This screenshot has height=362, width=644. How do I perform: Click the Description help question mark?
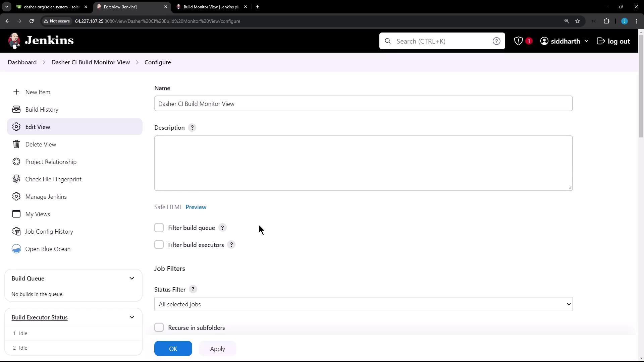(x=192, y=128)
